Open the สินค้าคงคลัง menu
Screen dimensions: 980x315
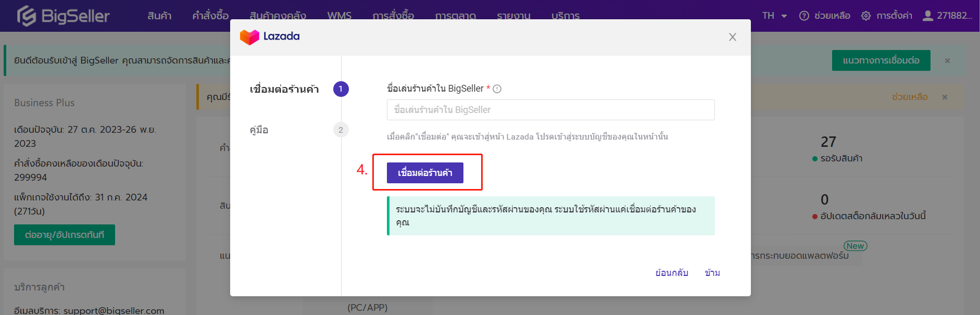[278, 16]
